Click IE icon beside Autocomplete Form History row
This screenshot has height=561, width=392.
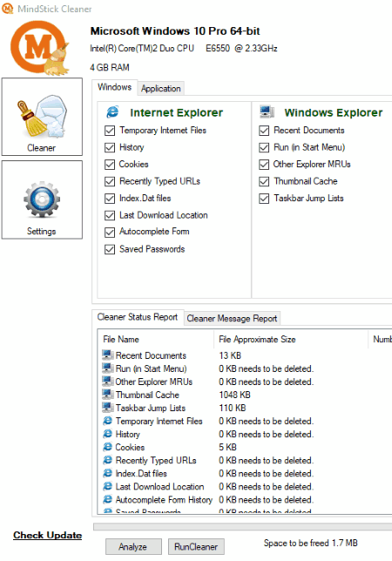[108, 499]
